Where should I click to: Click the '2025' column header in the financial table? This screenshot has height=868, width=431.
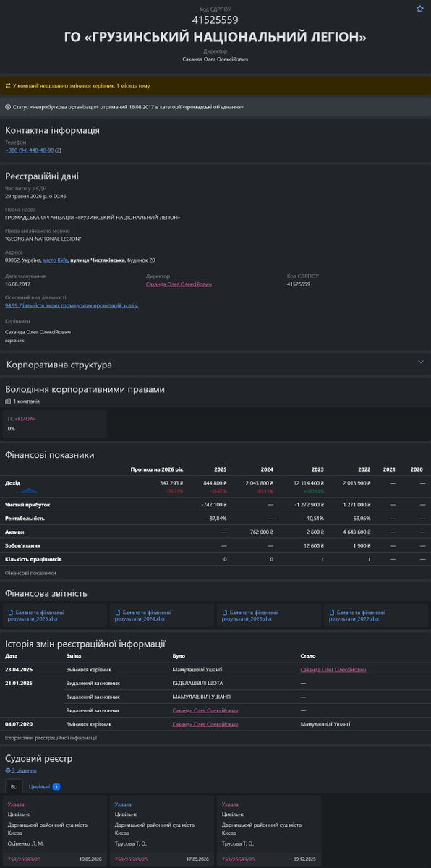tap(220, 469)
